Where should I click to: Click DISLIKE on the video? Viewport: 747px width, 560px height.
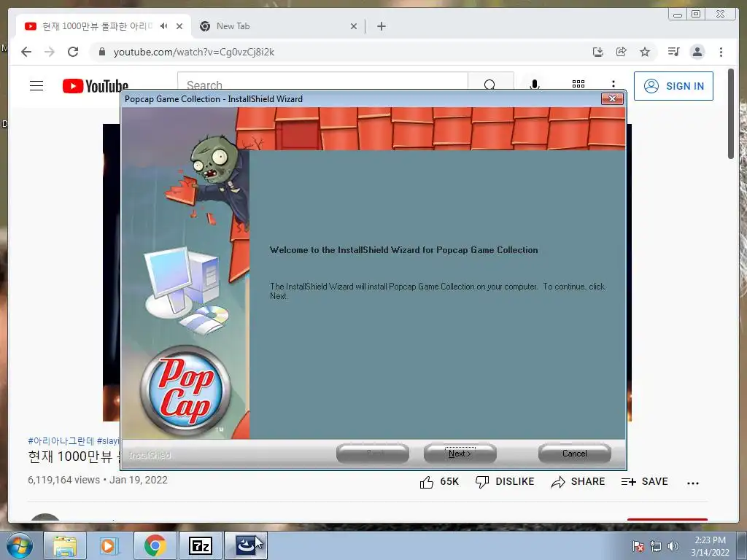pyautogui.click(x=505, y=482)
